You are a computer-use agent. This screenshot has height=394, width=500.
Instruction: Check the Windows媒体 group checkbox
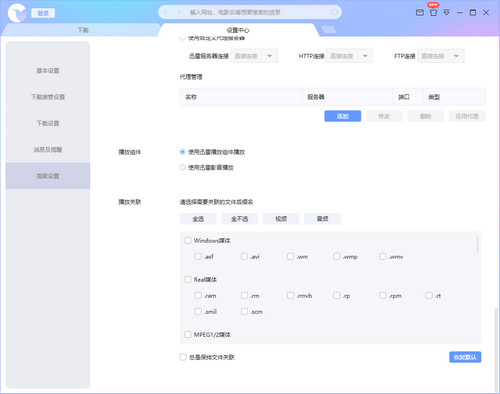[x=188, y=240]
